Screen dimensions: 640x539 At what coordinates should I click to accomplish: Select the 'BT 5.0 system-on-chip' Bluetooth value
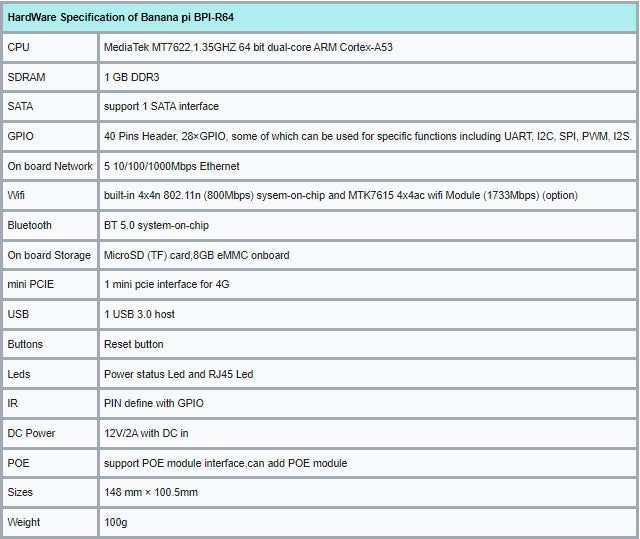158,226
